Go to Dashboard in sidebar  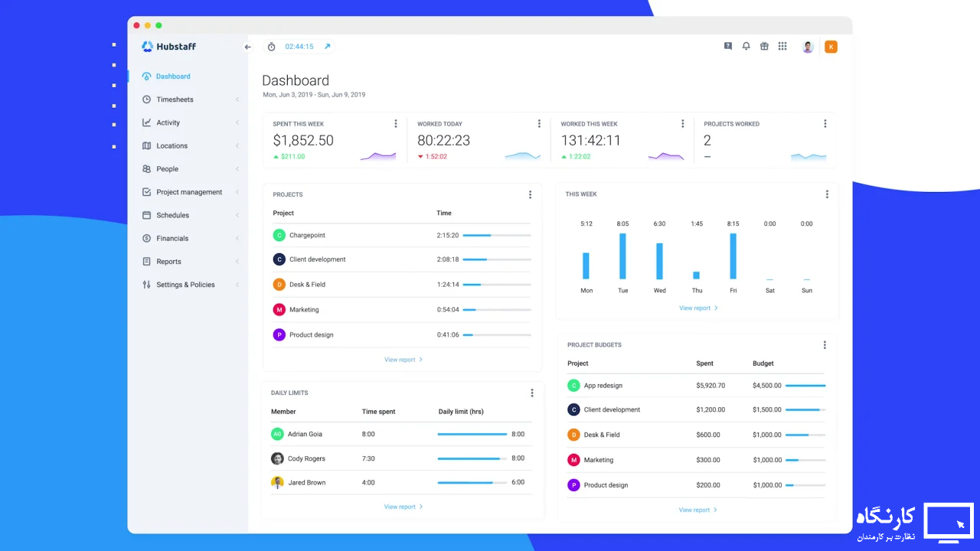tap(173, 77)
